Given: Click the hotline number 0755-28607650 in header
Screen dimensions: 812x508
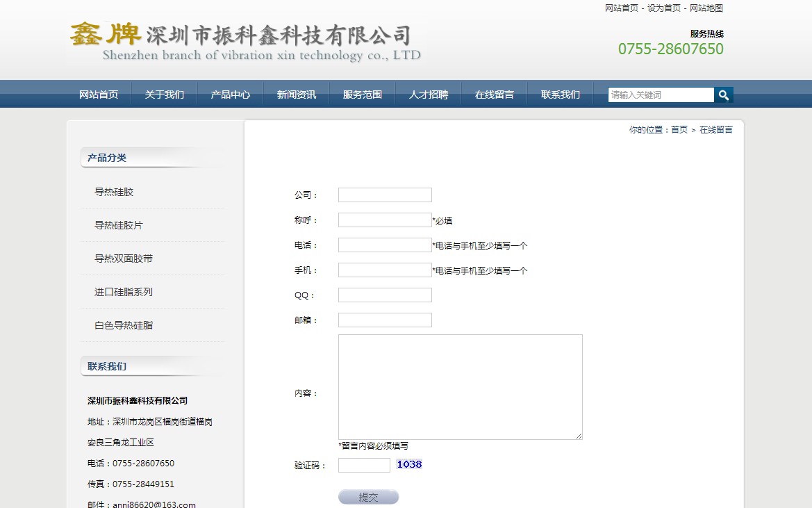Looking at the screenshot, I should click(x=670, y=49).
